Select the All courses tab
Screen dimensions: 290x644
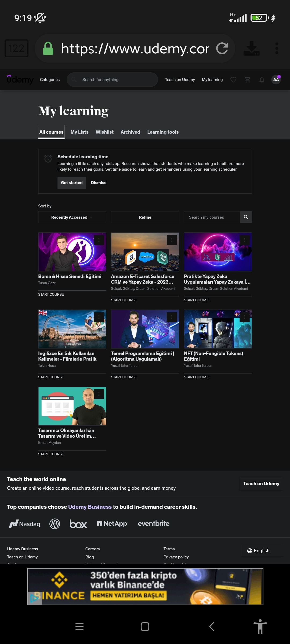pos(51,132)
